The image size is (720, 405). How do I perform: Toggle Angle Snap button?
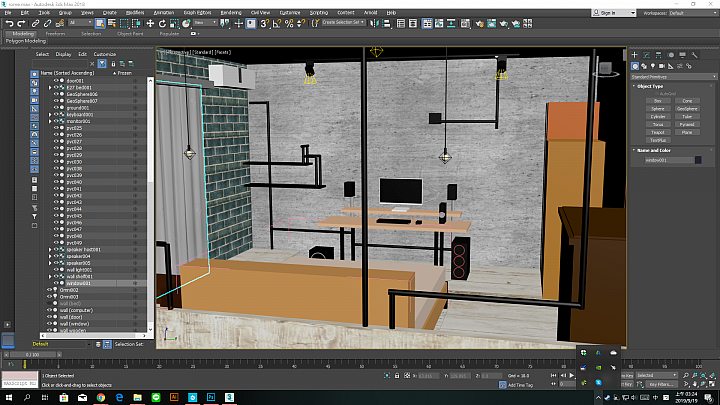277,23
